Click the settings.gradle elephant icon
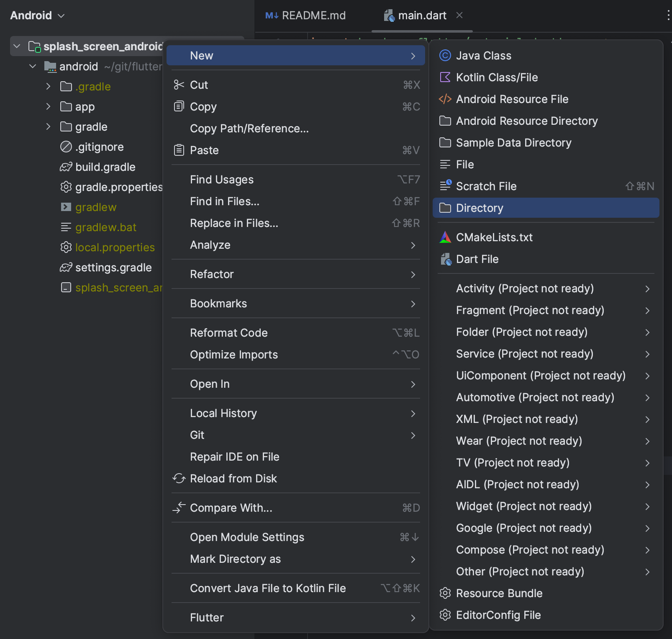The image size is (672, 639). (66, 268)
